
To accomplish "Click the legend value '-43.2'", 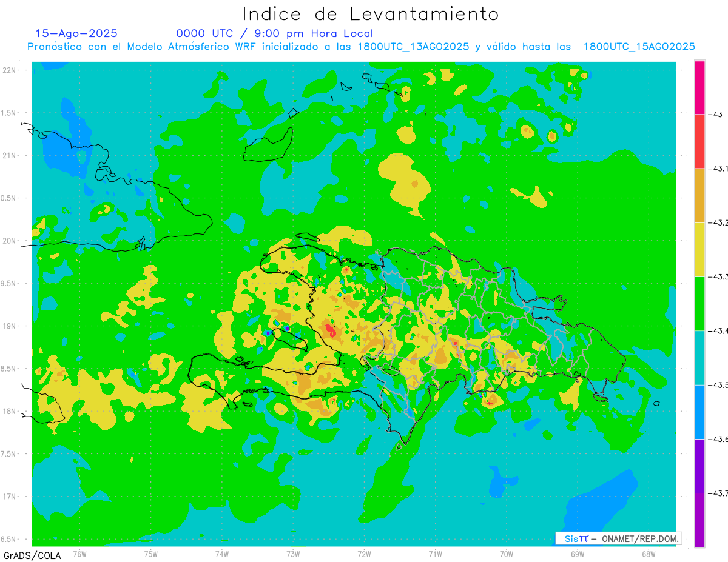I will pos(718,222).
